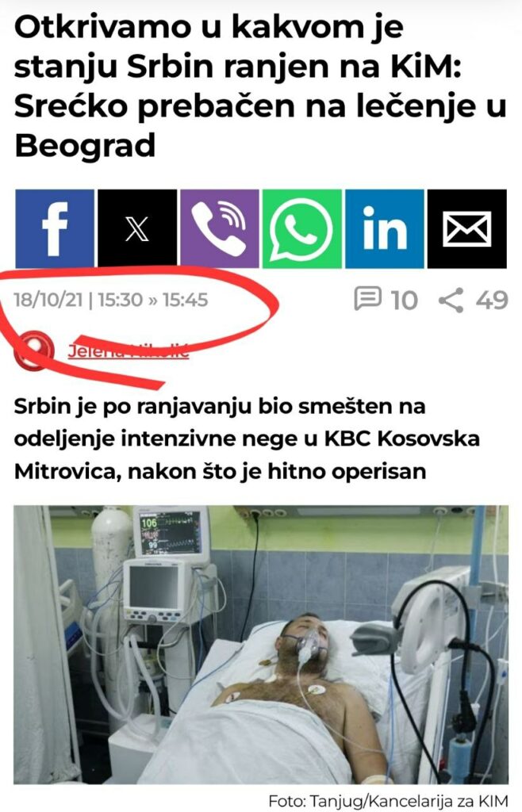Click the share count 49
The width and height of the screenshot is (522, 812).
[x=492, y=301]
